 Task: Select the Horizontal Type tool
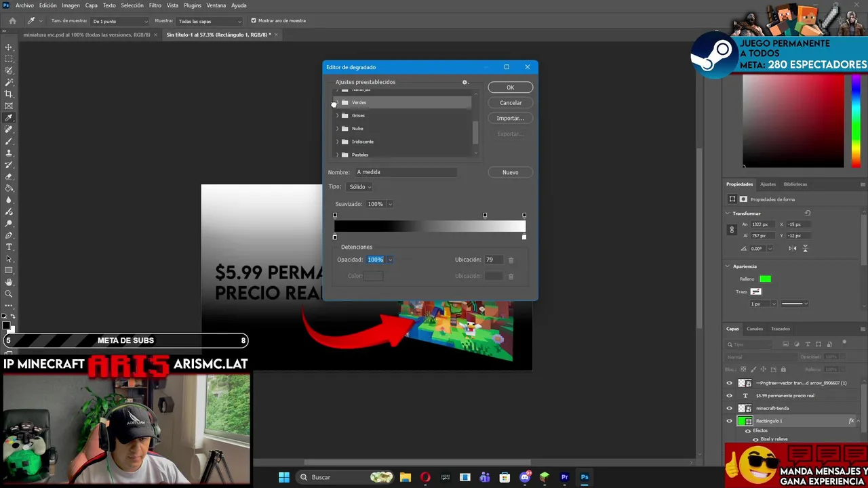point(9,247)
